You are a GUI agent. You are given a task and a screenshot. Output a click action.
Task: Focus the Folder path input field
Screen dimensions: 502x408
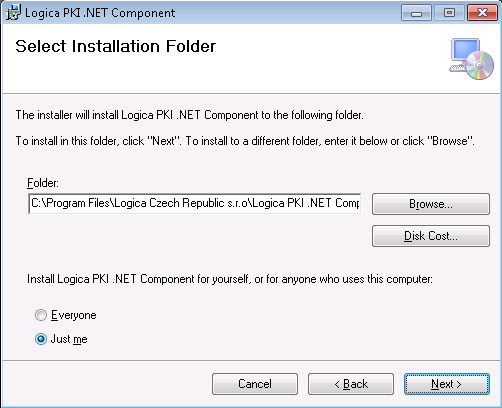(195, 203)
